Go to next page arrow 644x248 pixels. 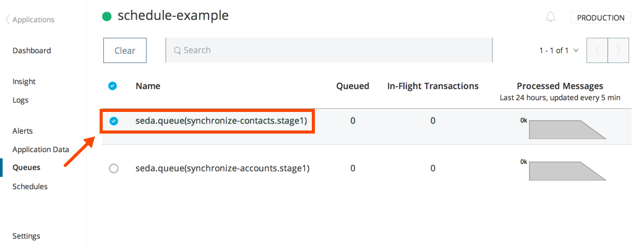tap(619, 51)
